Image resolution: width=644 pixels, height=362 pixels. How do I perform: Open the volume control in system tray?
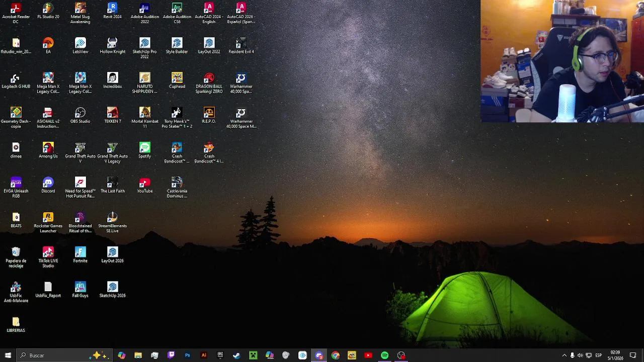(x=580, y=355)
